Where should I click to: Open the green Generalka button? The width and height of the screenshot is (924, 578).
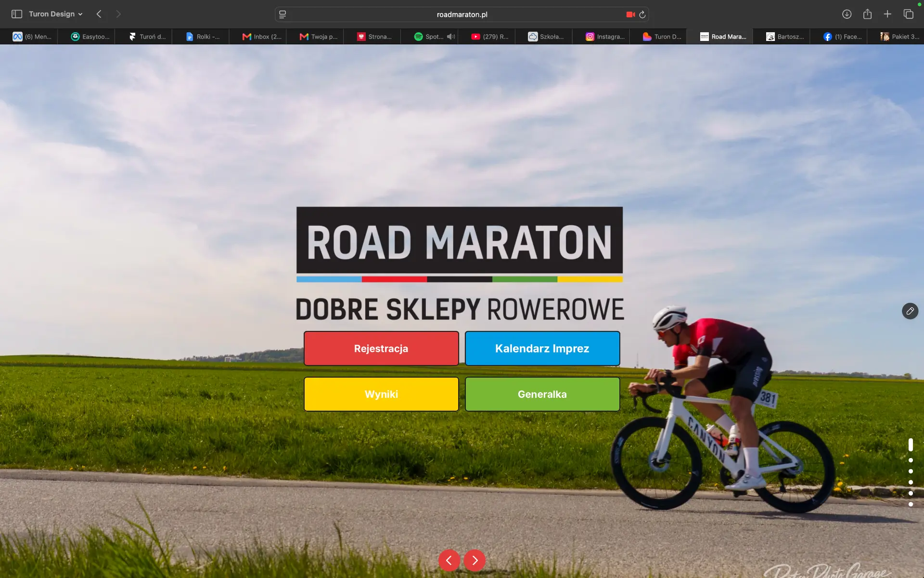[542, 394]
